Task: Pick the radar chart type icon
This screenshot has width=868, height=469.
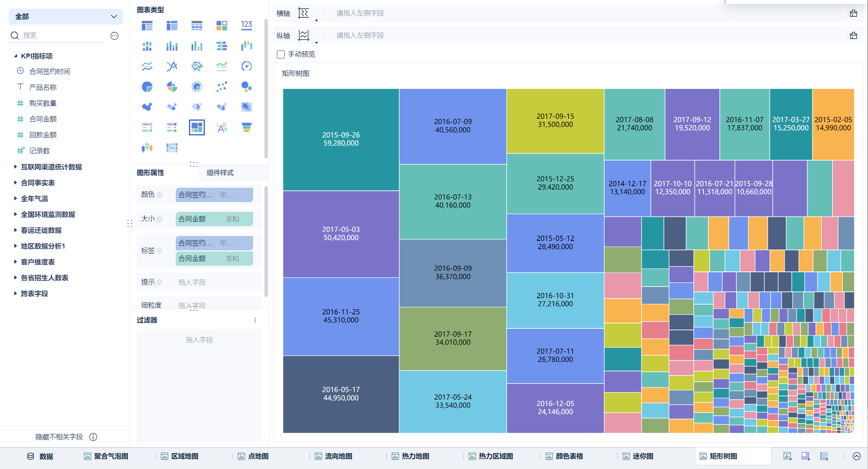Action: tap(197, 66)
